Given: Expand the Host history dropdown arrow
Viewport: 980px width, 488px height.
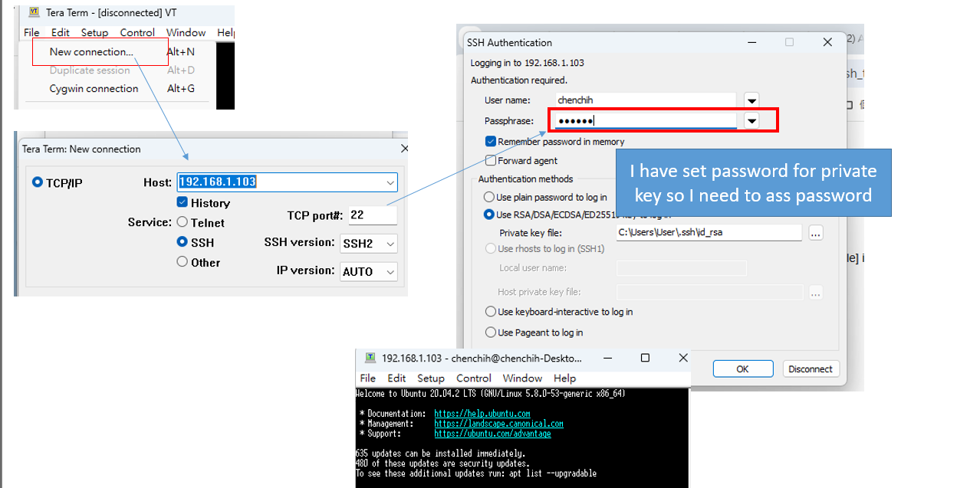Looking at the screenshot, I should point(390,182).
